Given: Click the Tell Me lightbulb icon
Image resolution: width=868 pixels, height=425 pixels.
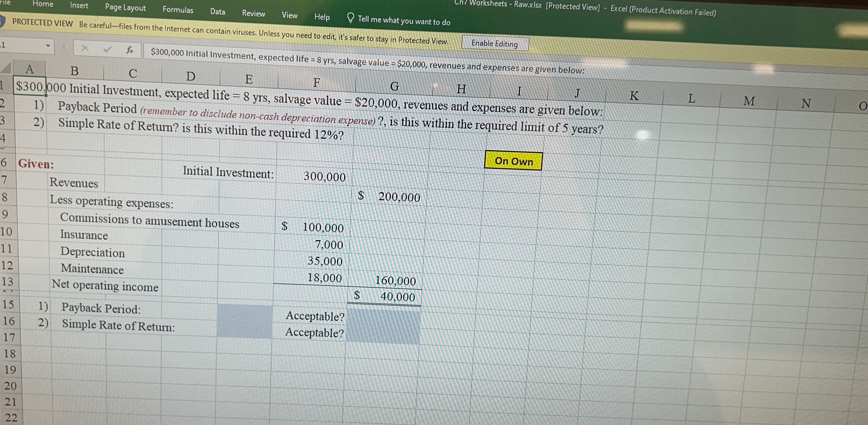Looking at the screenshot, I should click(x=351, y=18).
